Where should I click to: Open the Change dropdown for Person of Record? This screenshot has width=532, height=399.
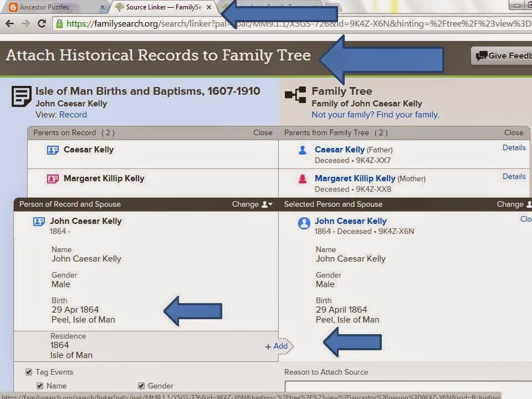pos(252,204)
